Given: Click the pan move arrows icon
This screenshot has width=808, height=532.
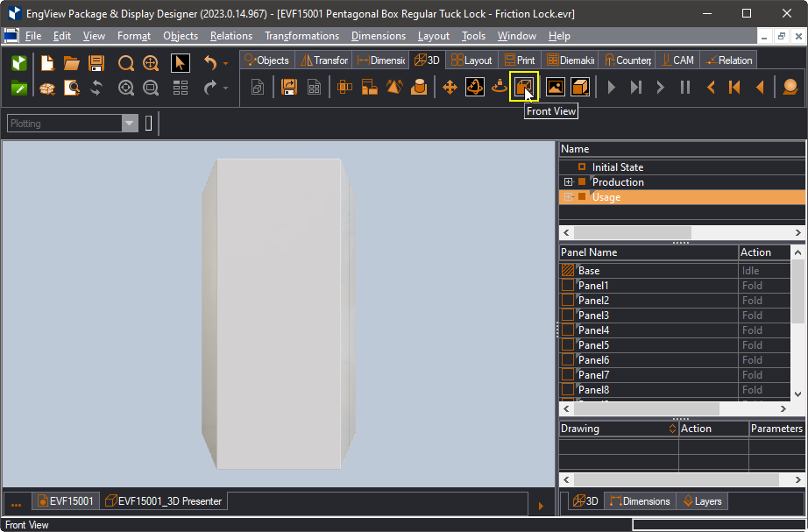Looking at the screenshot, I should coord(450,87).
